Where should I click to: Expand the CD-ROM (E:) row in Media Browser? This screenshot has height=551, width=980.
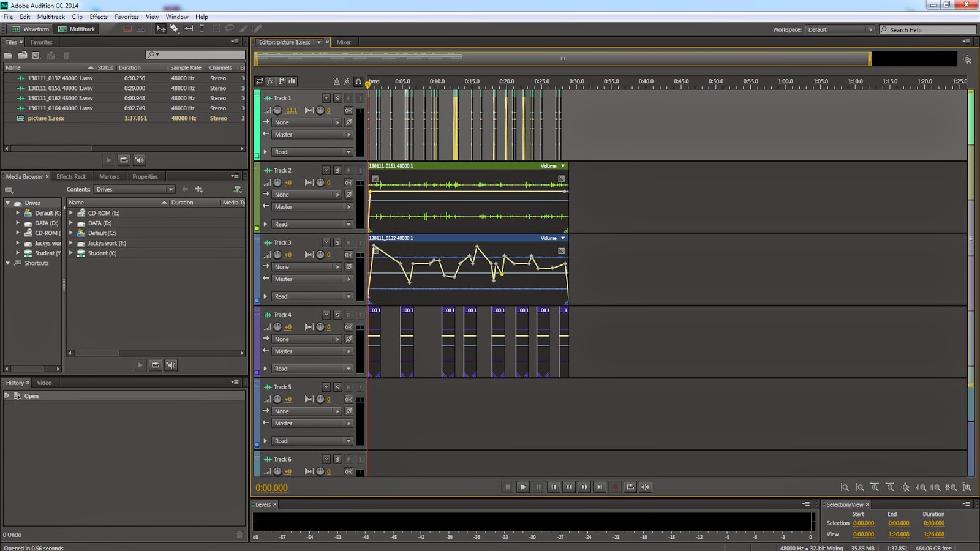[x=71, y=213]
